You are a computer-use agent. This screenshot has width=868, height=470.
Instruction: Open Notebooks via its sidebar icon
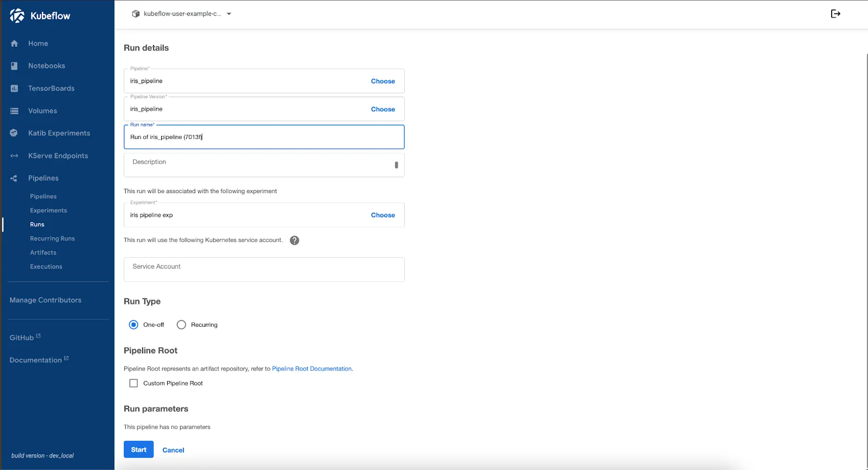tap(15, 66)
